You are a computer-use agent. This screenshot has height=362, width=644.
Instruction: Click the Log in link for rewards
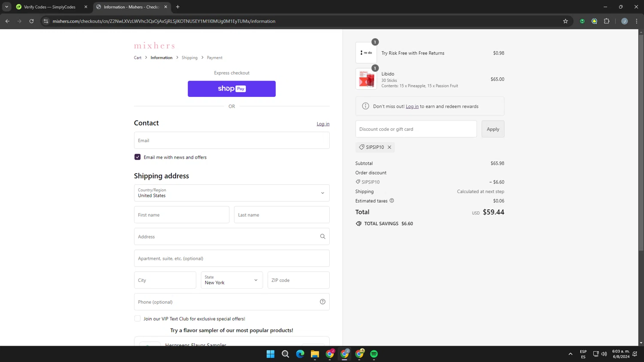412,106
